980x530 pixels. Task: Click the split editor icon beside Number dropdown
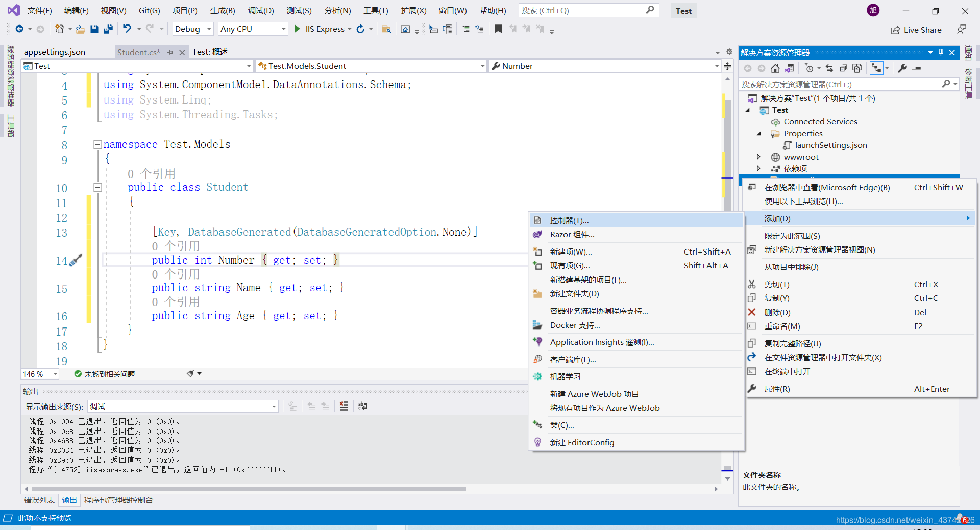coord(727,66)
